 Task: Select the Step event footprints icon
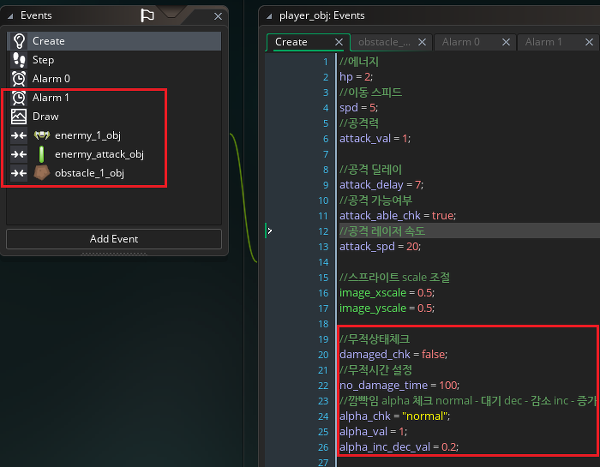pyautogui.click(x=19, y=60)
